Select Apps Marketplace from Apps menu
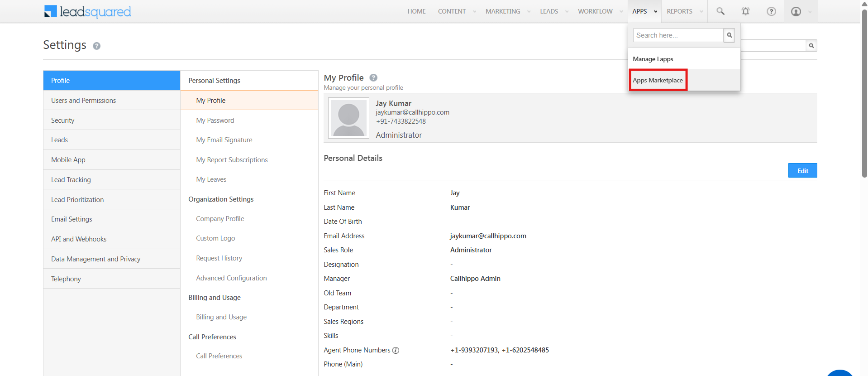This screenshot has height=376, width=868. click(684, 80)
